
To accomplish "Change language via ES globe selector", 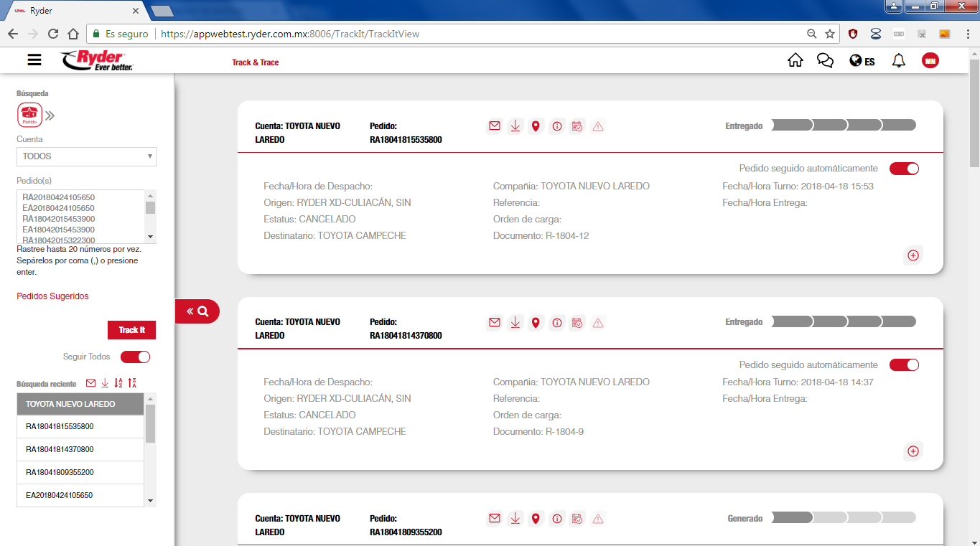I will [862, 61].
